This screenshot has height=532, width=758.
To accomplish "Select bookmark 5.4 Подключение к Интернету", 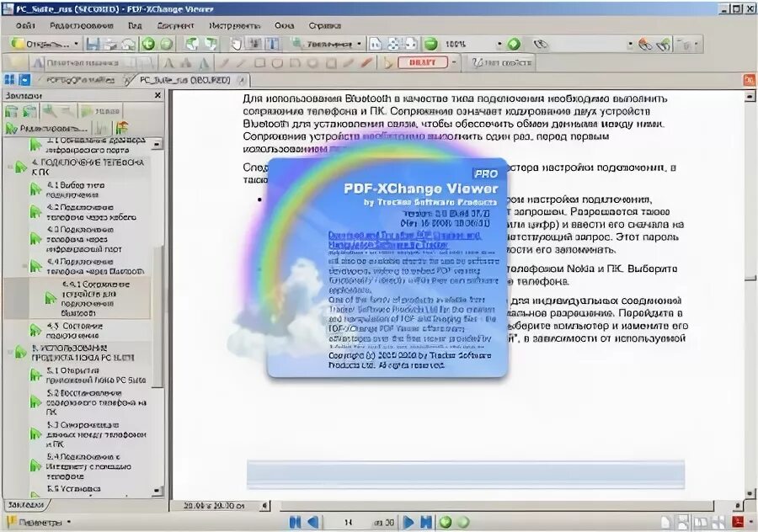I will pyautogui.click(x=89, y=466).
